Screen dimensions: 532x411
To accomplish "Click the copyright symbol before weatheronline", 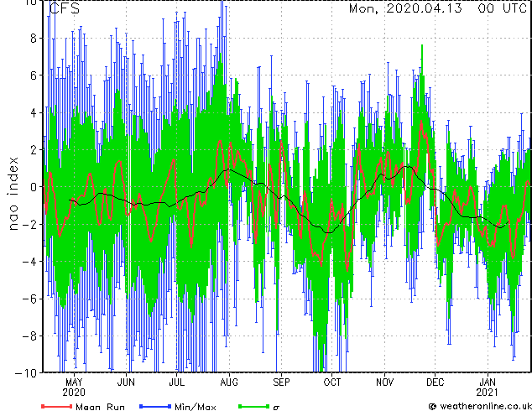I will (433, 406).
